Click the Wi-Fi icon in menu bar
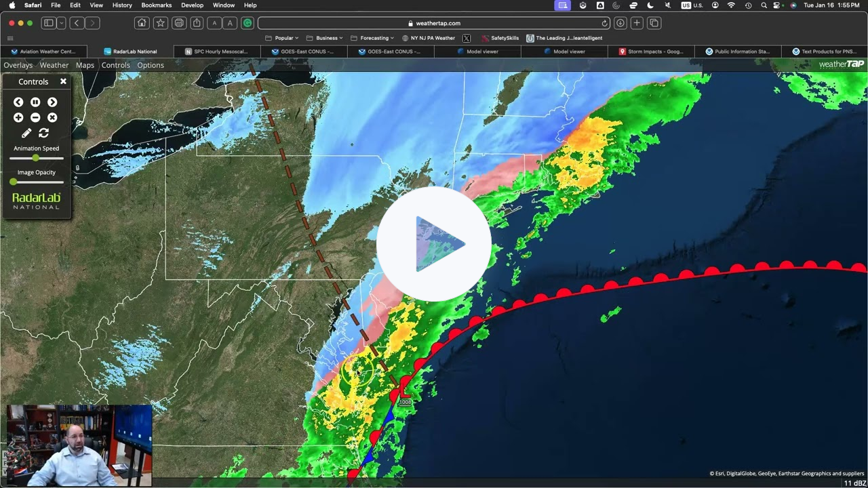The image size is (868, 488). point(730,5)
